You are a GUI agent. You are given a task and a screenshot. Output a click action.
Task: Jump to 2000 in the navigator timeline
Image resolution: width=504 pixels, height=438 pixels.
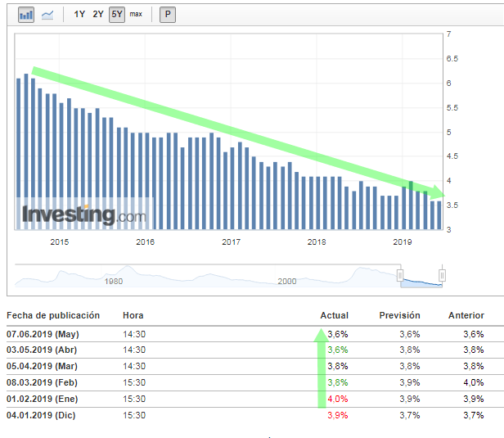click(287, 281)
